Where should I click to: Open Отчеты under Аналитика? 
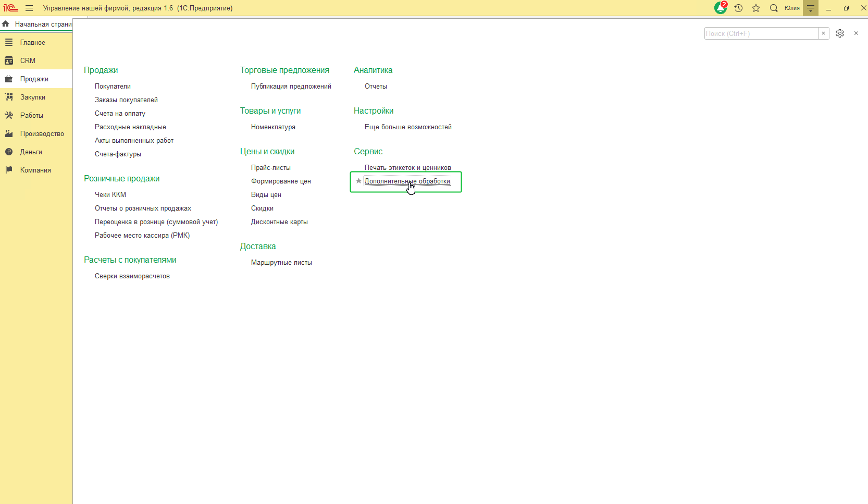376,86
